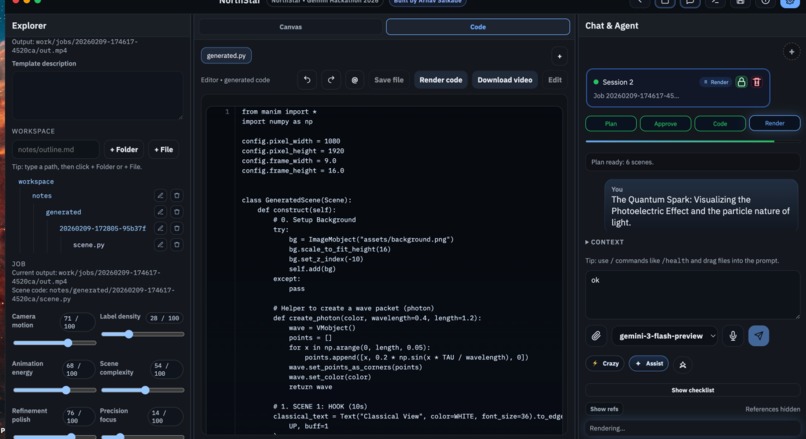Undo the last editor change
The width and height of the screenshot is (806, 439).
click(307, 80)
